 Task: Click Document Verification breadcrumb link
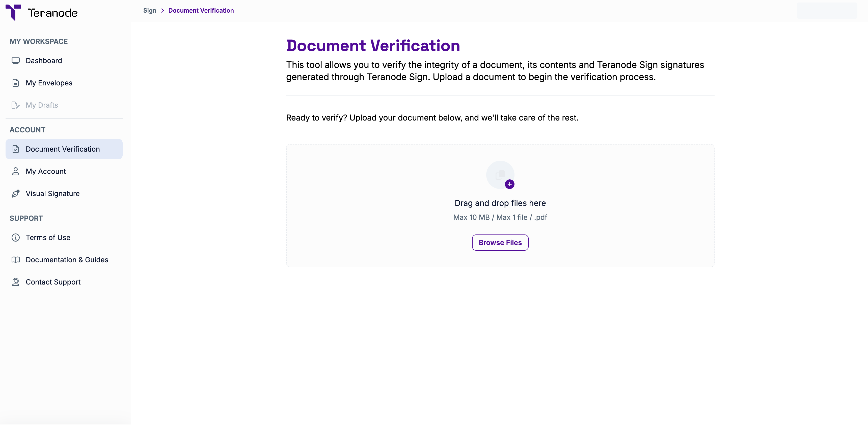201,10
